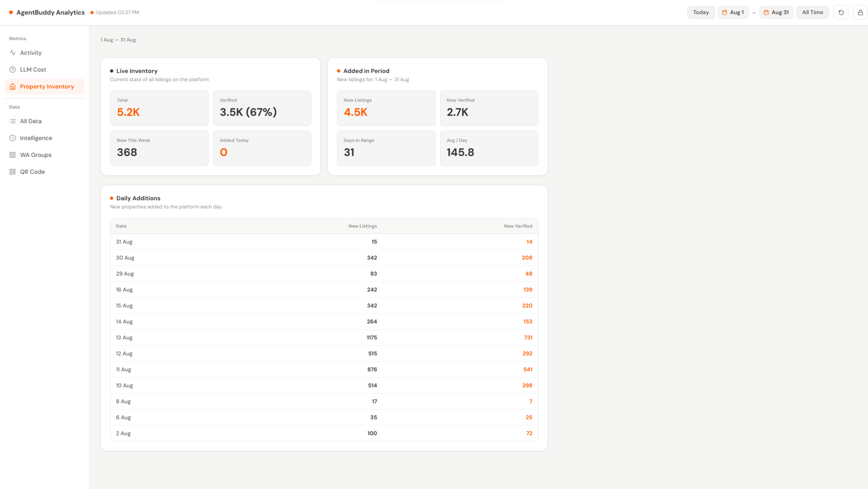The height and width of the screenshot is (489, 868).
Task: Open the LLM Cost page
Action: tap(44, 70)
